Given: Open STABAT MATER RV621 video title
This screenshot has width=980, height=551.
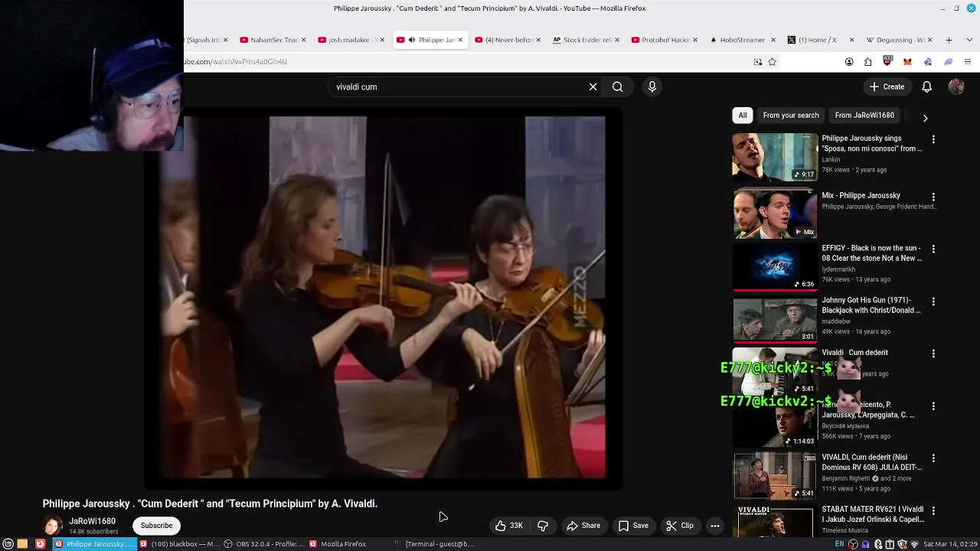Looking at the screenshot, I should [873, 514].
